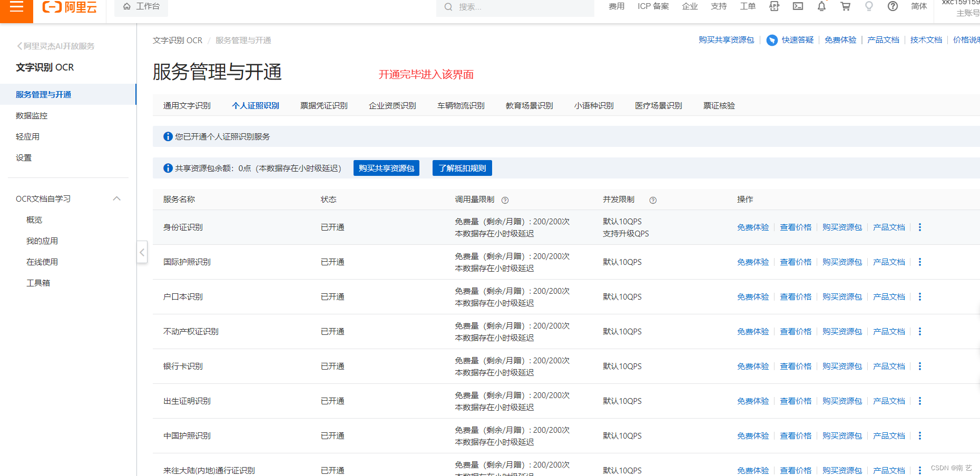Screen dimensions: 980x476
Task: Open the app/API icon in header
Action: 774,6
